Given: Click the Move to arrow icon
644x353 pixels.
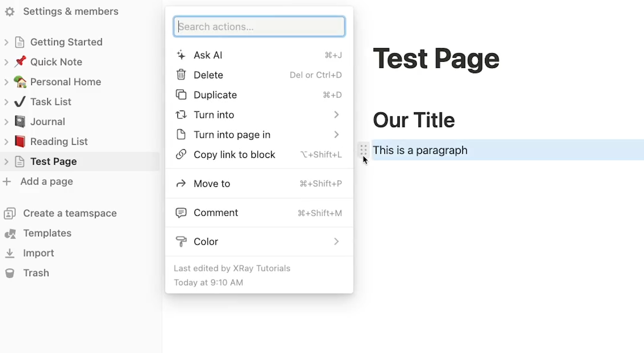Looking at the screenshot, I should pyautogui.click(x=181, y=184).
